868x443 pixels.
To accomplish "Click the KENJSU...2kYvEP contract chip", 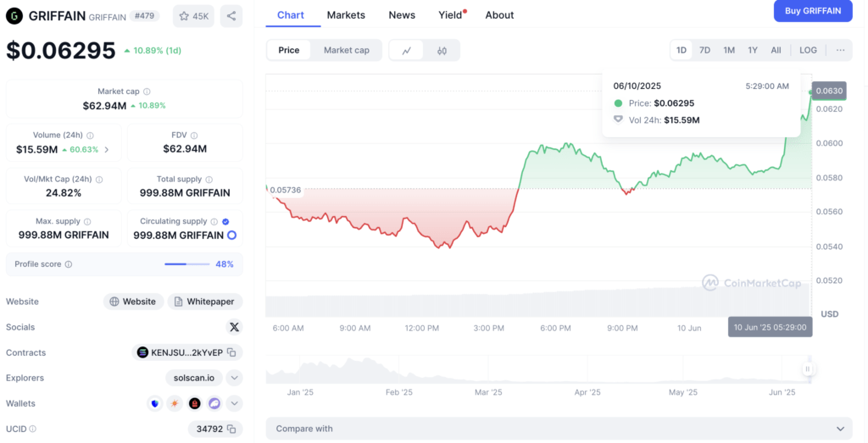I will pyautogui.click(x=187, y=353).
